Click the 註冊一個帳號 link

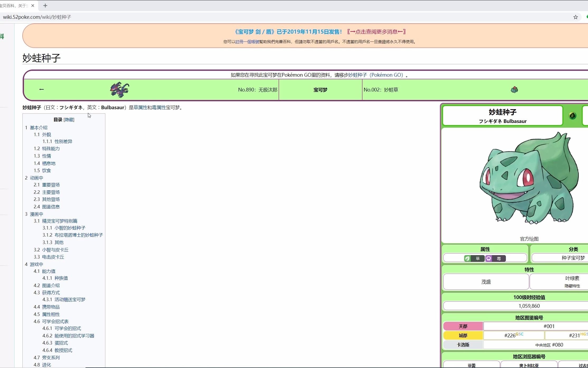tap(247, 42)
